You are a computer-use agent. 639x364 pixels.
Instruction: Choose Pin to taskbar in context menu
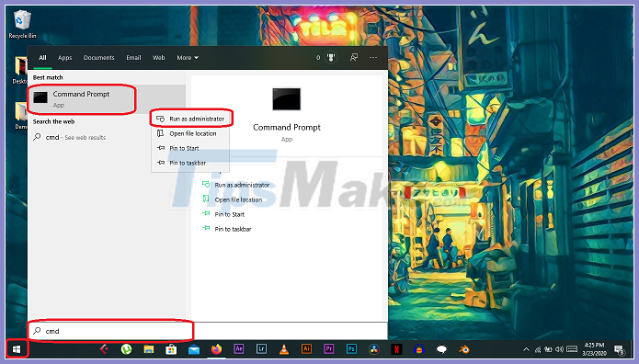coord(190,163)
